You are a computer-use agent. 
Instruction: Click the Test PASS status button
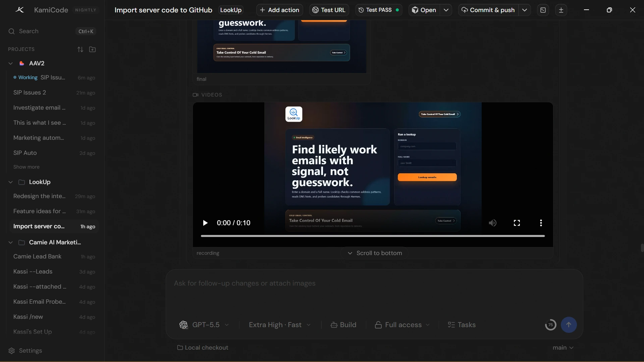click(x=379, y=10)
